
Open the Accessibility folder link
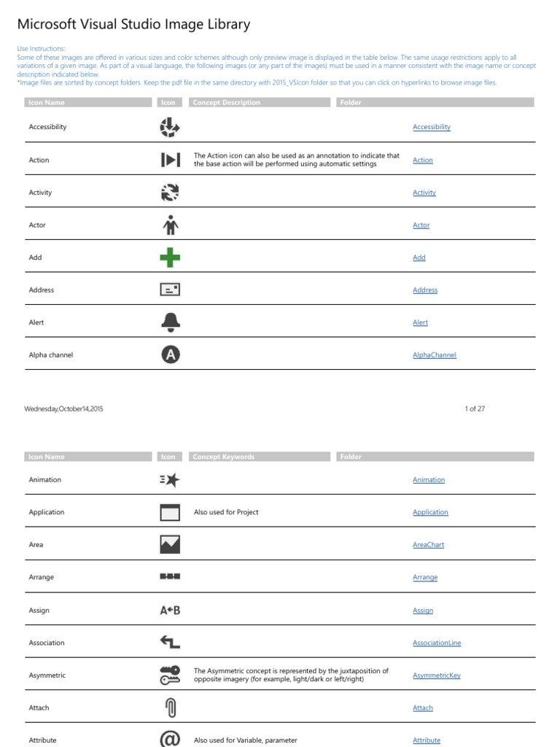click(432, 127)
